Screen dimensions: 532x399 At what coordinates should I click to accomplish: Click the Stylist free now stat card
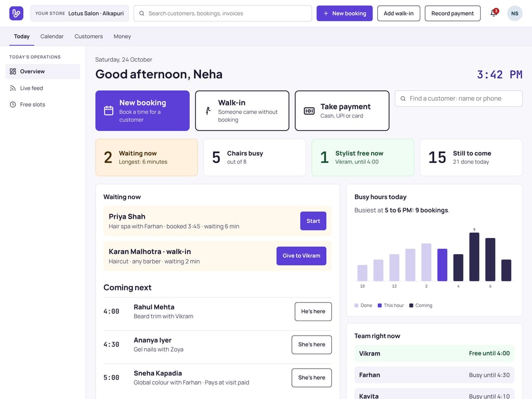pyautogui.click(x=363, y=157)
